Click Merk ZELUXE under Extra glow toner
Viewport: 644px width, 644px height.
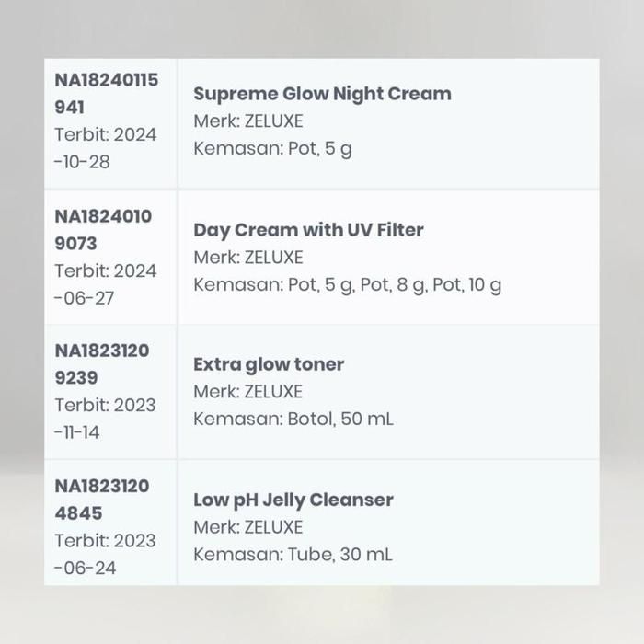pyautogui.click(x=247, y=392)
